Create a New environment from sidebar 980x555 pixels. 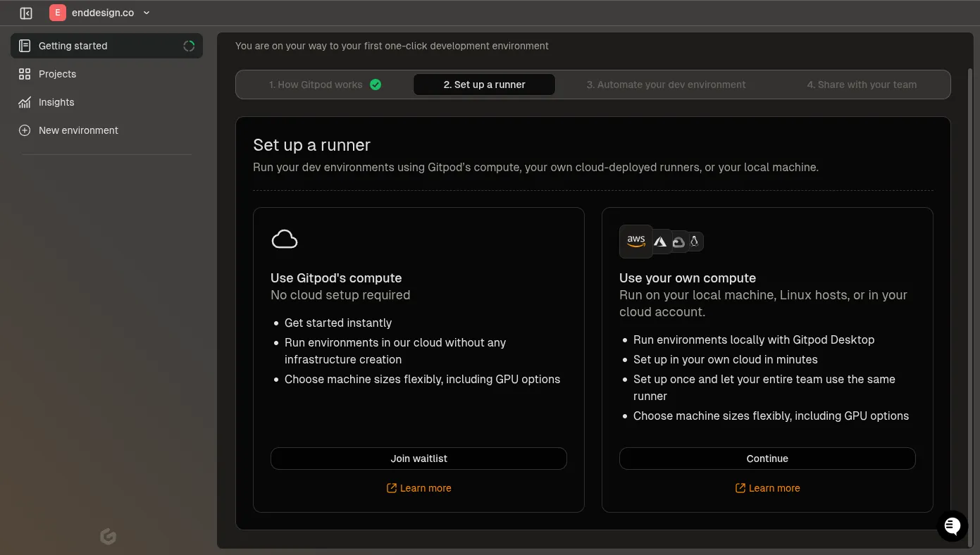pyautogui.click(x=106, y=130)
